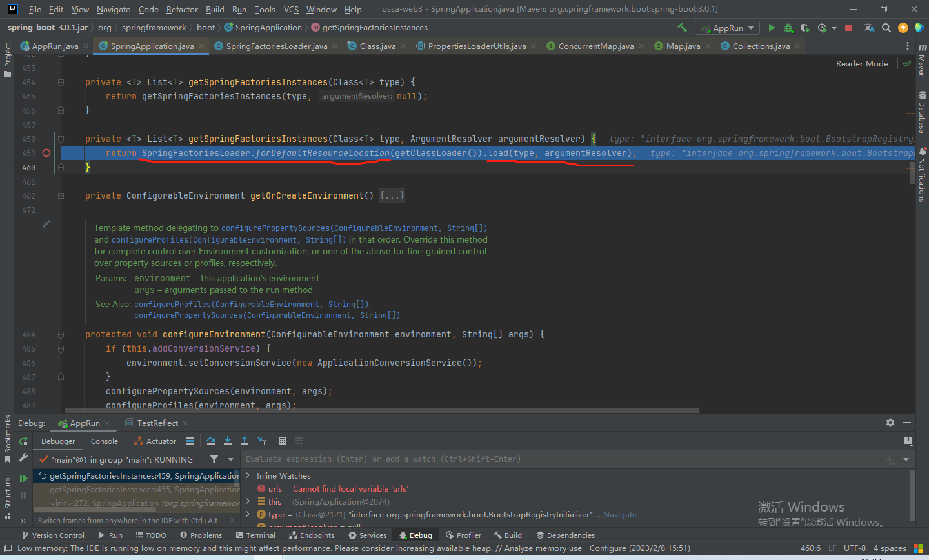The image size is (929, 560).
Task: Rerun AppRun in debug panel
Action: [x=23, y=441]
